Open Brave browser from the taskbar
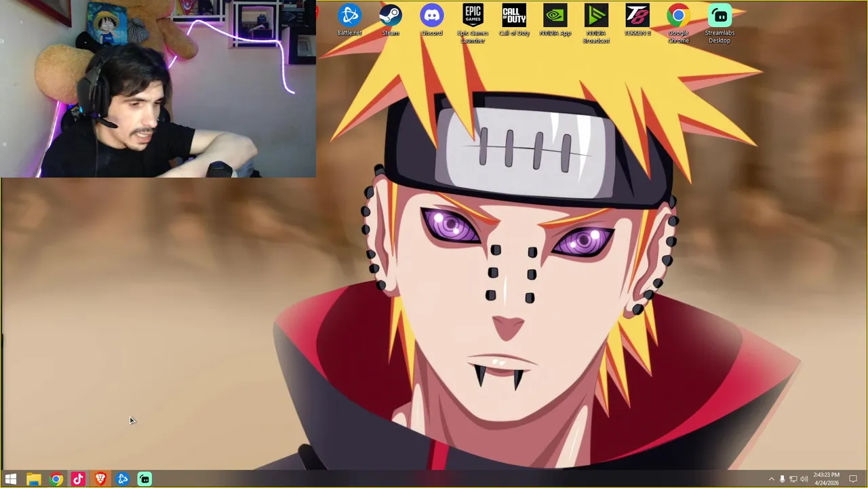Viewport: 868px width, 488px height. click(x=100, y=479)
